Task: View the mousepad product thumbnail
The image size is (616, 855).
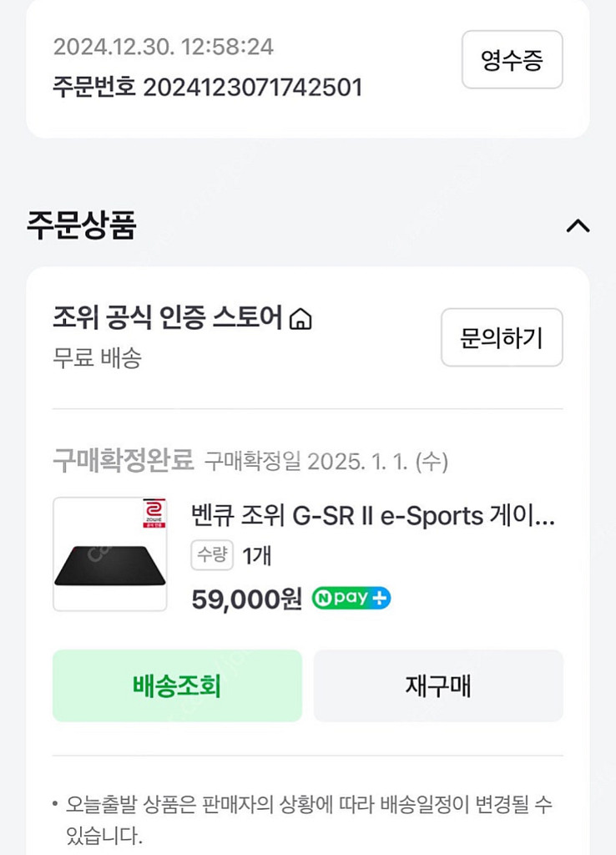Action: pos(110,554)
